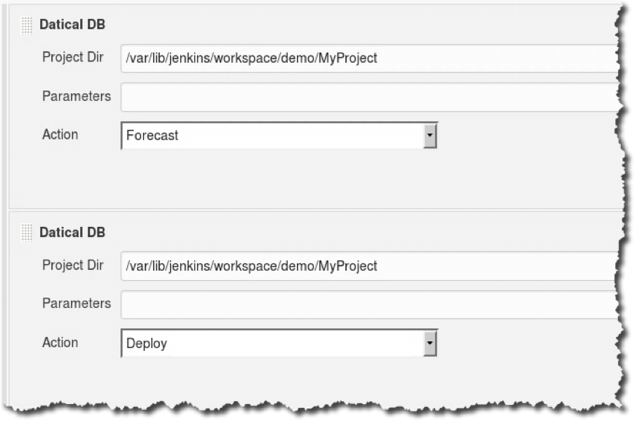Focus the Project Dir field in the Deploy step
Screen dimensions: 635x421
point(371,266)
